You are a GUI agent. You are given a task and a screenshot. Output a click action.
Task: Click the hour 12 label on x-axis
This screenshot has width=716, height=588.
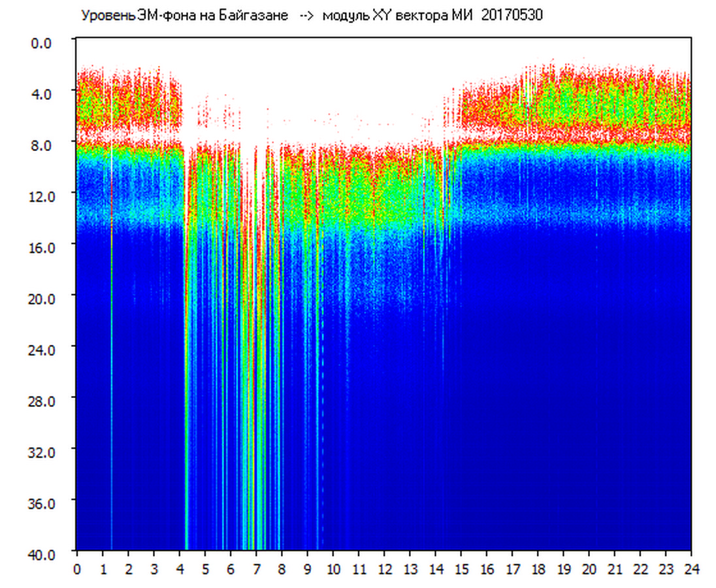click(x=384, y=569)
